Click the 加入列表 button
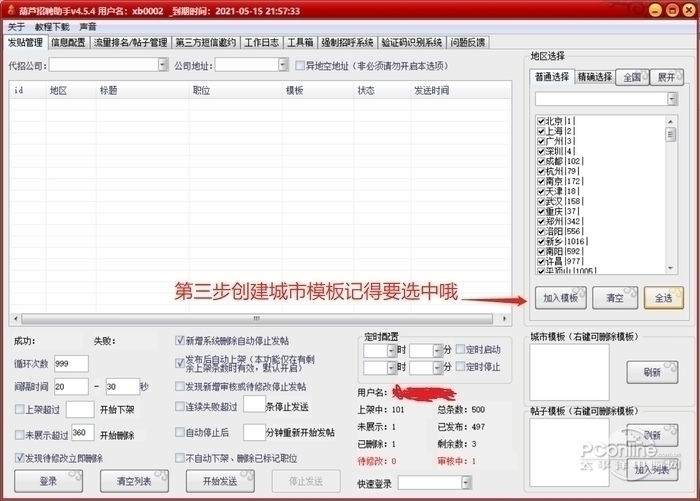This screenshot has height=501, width=700. click(x=652, y=470)
